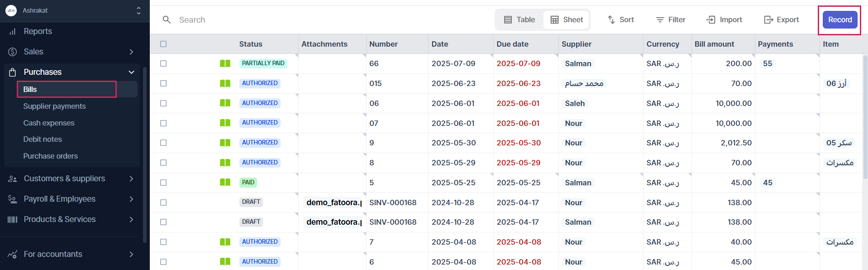The image size is (868, 270).
Task: Click the Products & Services barcode icon
Action: [13, 220]
